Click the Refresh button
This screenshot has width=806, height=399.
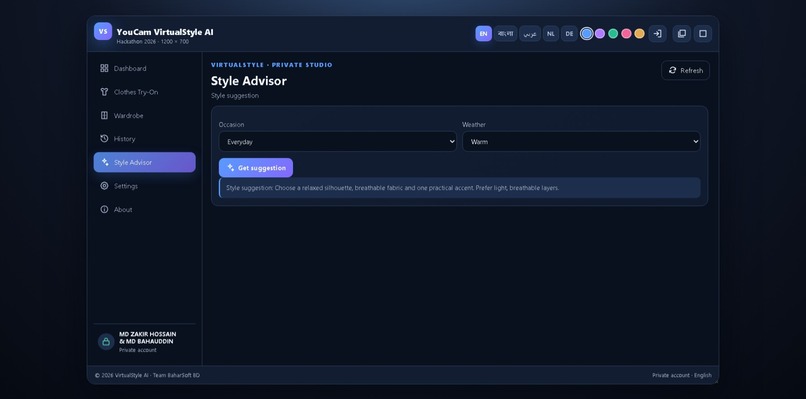686,70
